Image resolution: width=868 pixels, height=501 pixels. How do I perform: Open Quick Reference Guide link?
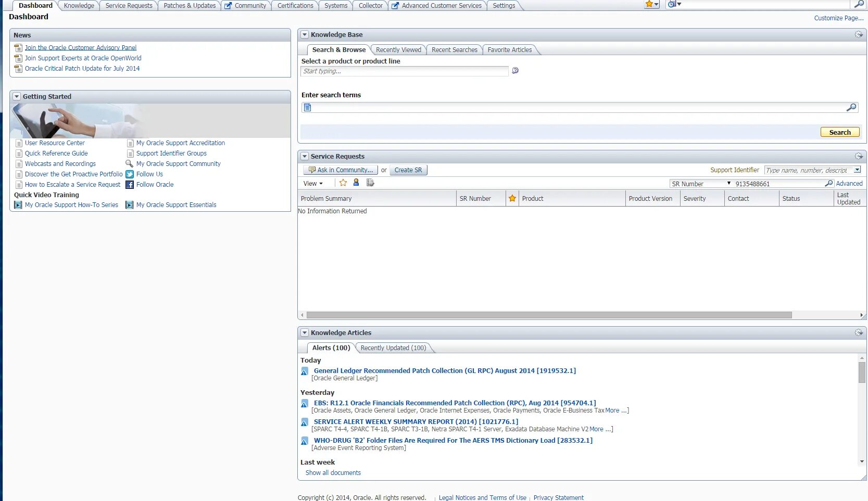[x=56, y=153]
